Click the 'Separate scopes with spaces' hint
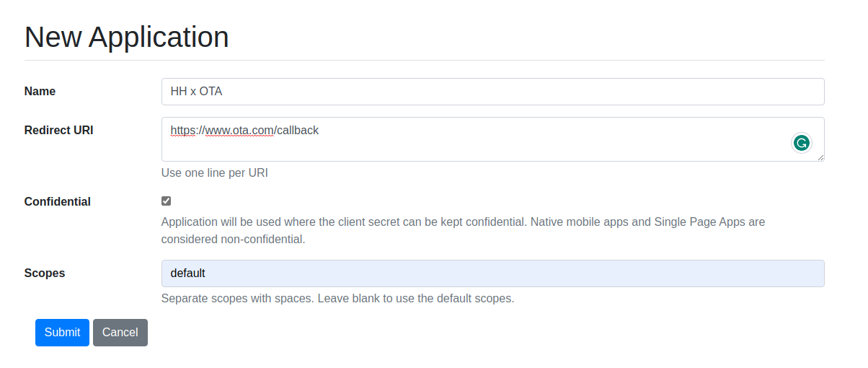 click(337, 299)
